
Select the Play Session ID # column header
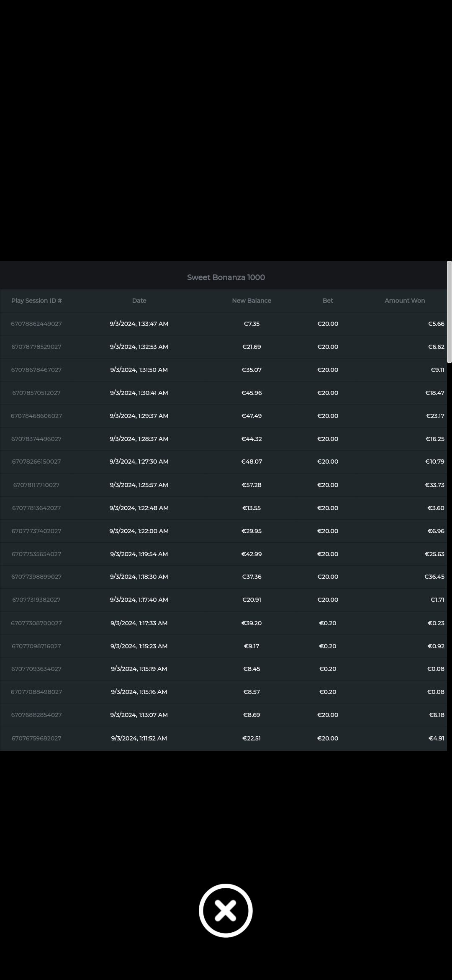[36, 301]
